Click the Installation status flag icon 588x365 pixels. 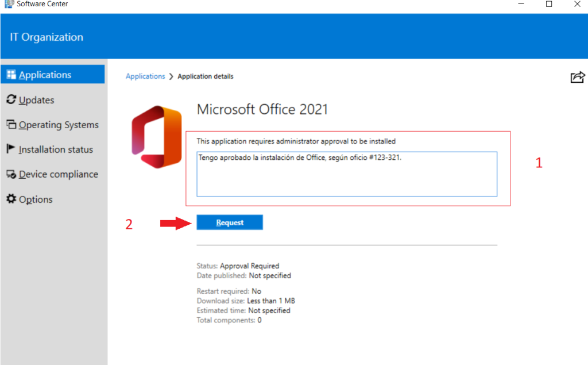click(11, 149)
